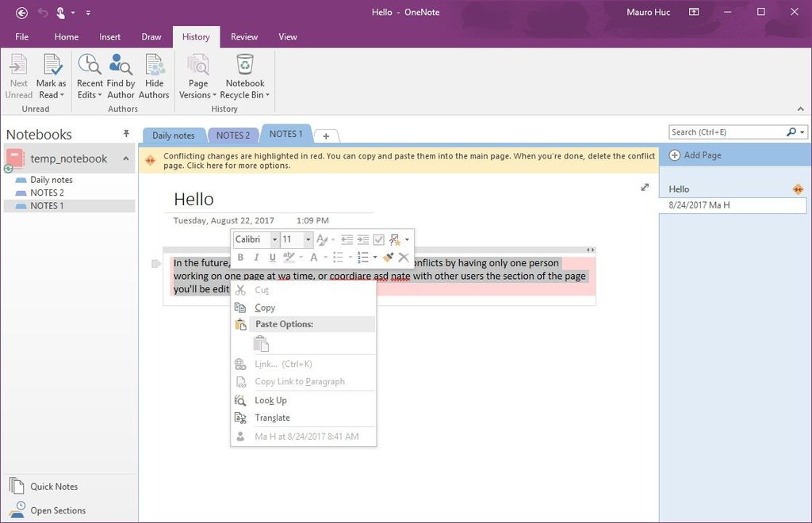The image size is (812, 523).
Task: Open Notebook Recycle Bin
Action: pyautogui.click(x=244, y=75)
